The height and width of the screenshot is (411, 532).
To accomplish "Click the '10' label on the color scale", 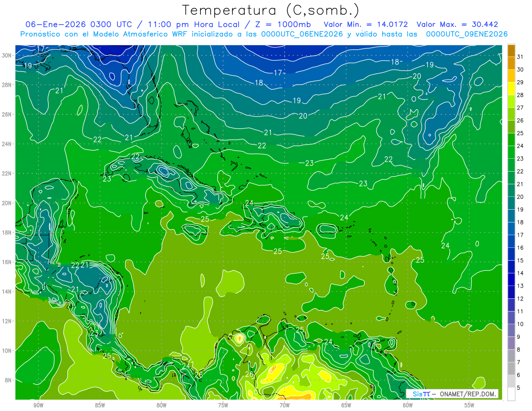I will tap(521, 324).
